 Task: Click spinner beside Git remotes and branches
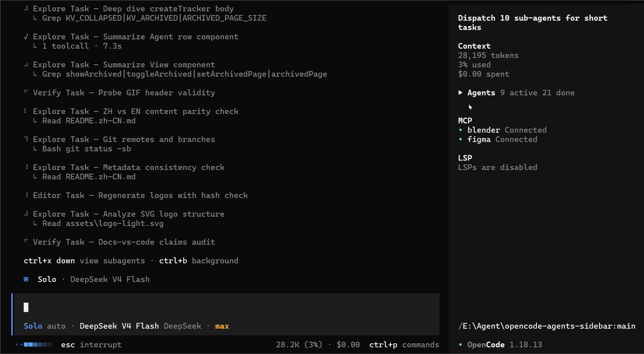pyautogui.click(x=26, y=139)
